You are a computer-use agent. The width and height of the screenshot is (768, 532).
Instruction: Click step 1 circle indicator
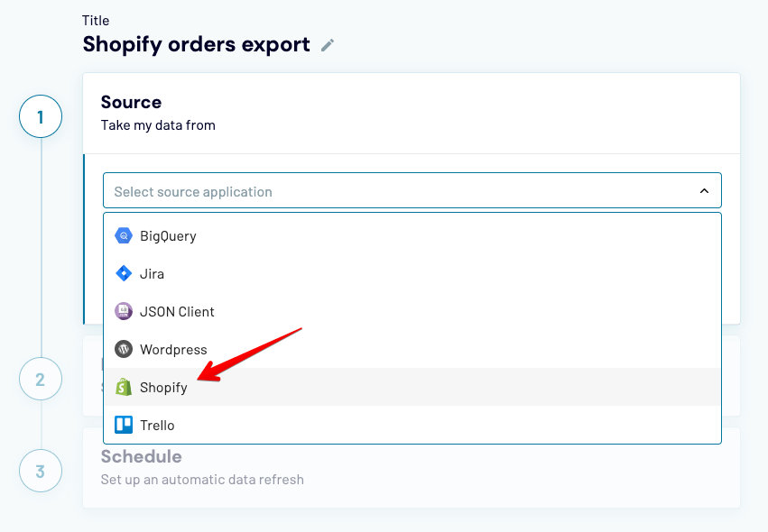[40, 116]
